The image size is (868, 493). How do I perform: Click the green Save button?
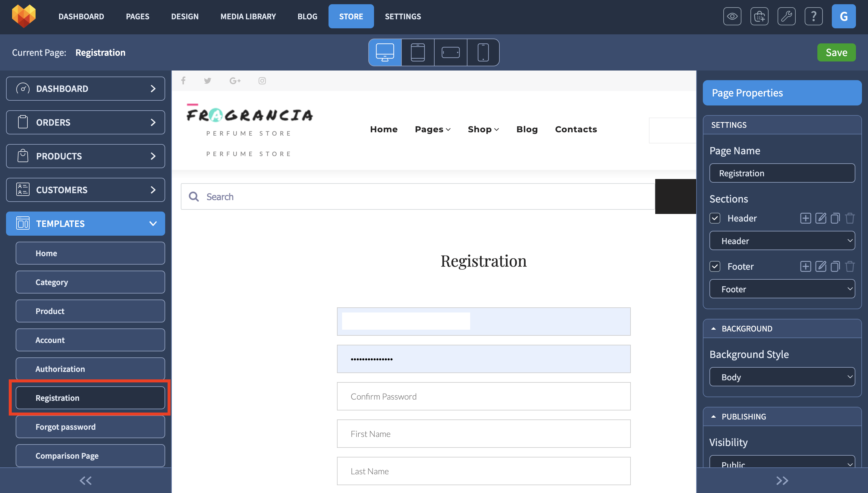[836, 52]
